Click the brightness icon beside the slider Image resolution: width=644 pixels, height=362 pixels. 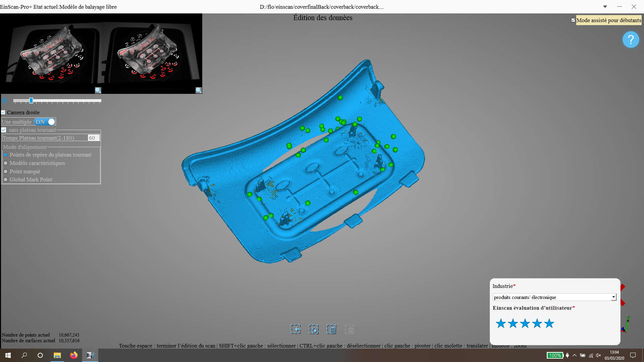click(x=5, y=101)
